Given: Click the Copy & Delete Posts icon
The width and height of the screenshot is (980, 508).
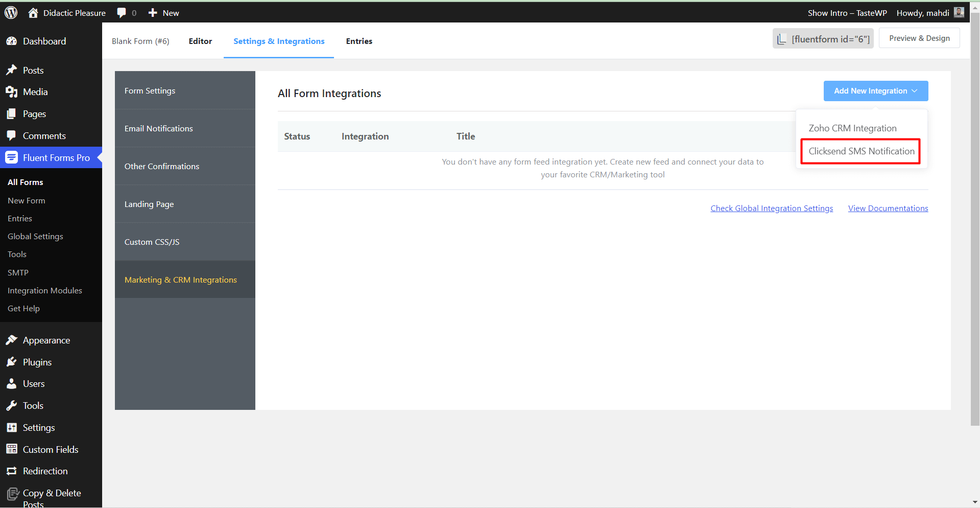Looking at the screenshot, I should click(x=12, y=494).
